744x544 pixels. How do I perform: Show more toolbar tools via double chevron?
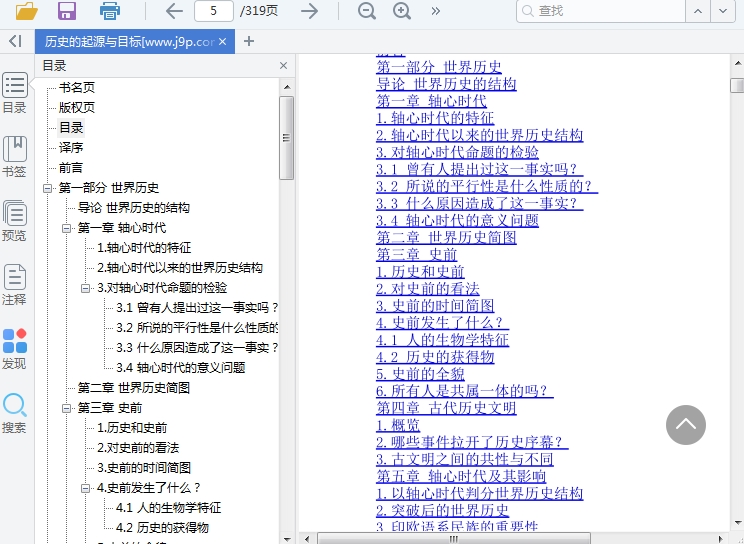pyautogui.click(x=436, y=11)
